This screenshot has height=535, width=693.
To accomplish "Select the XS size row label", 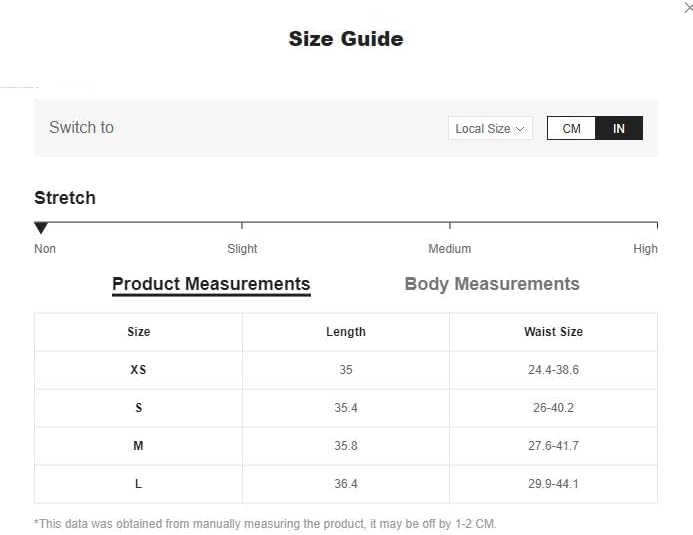I will coord(138,370).
